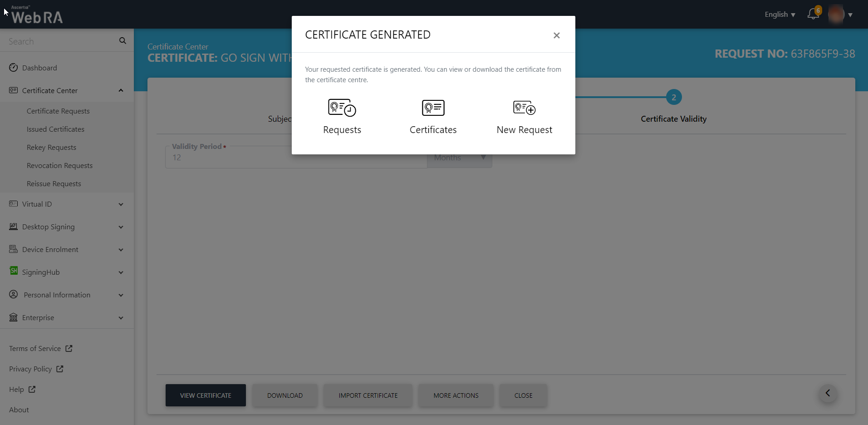Collapse the Certificate Center menu
The width and height of the screenshot is (868, 425).
[121, 90]
